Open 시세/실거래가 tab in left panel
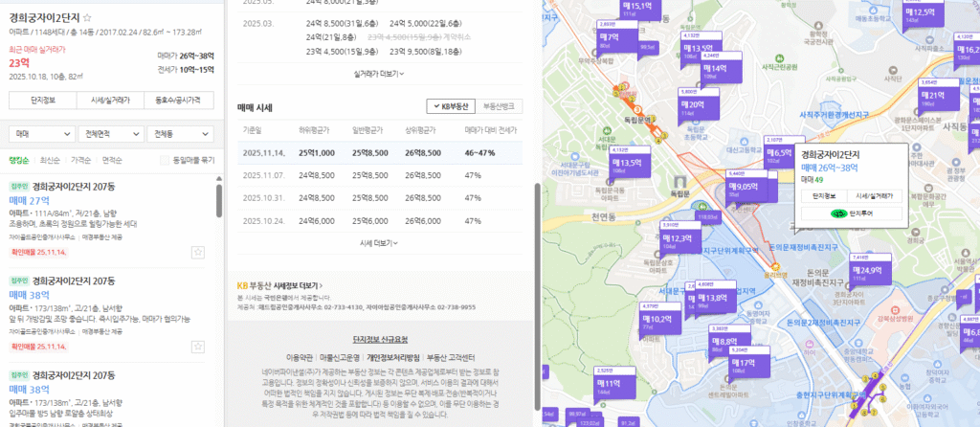The height and width of the screenshot is (427, 980). click(111, 100)
